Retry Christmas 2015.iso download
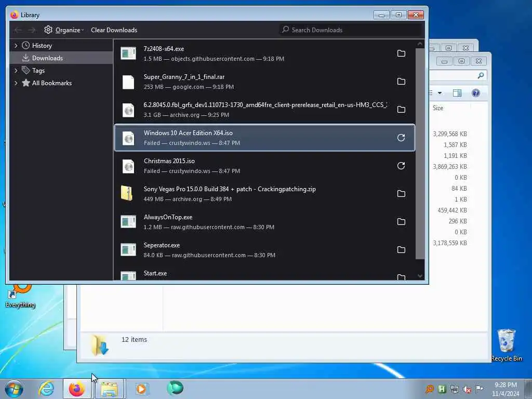The image size is (532, 399). 401,166
